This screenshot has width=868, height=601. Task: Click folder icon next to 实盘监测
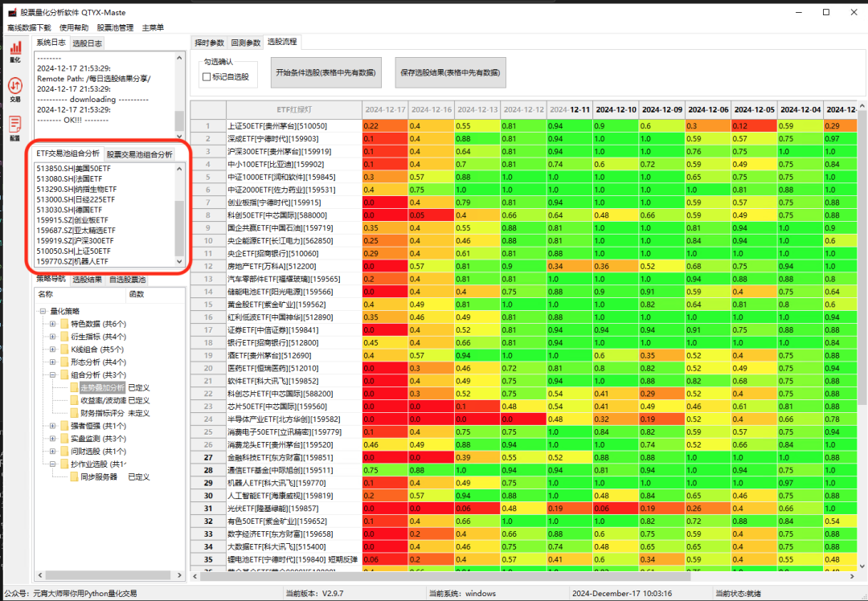pyautogui.click(x=64, y=439)
